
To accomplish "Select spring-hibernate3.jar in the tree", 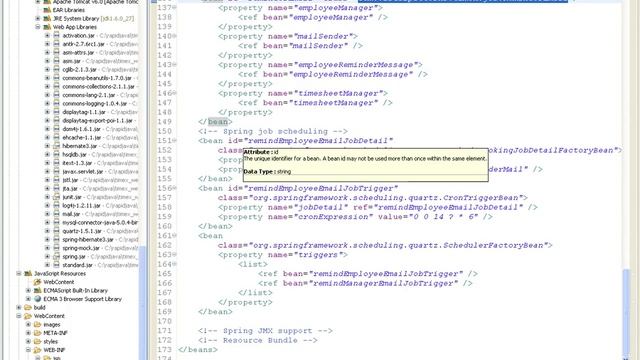I will point(88,240).
